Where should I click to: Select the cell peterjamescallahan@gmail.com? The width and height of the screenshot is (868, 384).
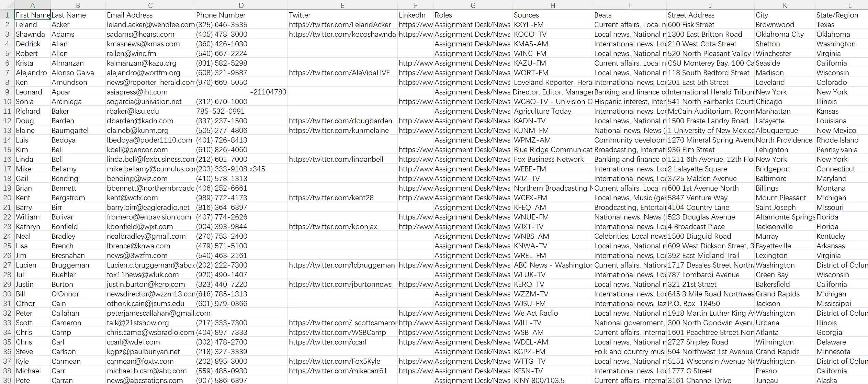point(150,313)
